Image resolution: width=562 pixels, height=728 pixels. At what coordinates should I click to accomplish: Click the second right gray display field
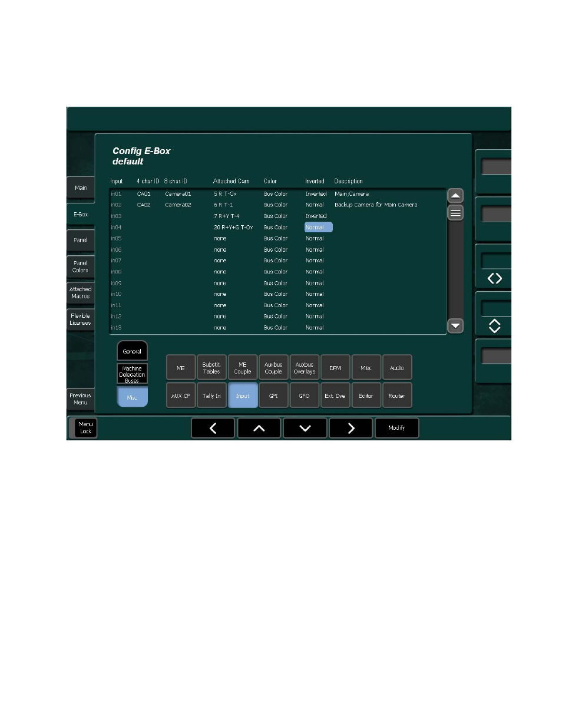pos(496,214)
